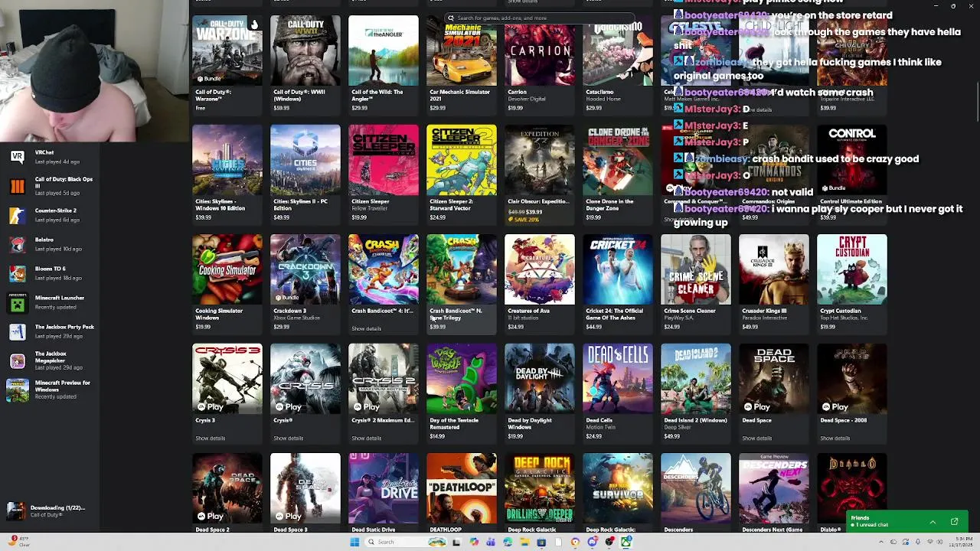Show details for Dead Space 2008
Screen dimensions: 980x551
835,439
